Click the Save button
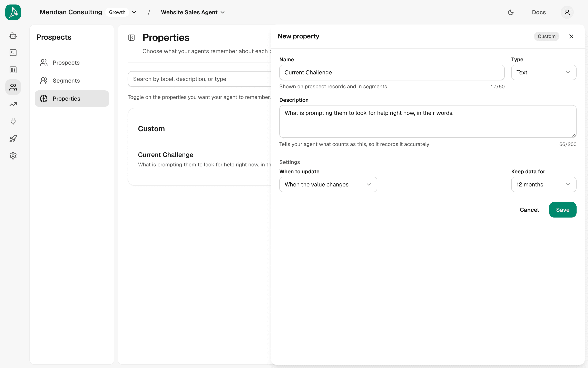This screenshot has height=368, width=588. 563,210
